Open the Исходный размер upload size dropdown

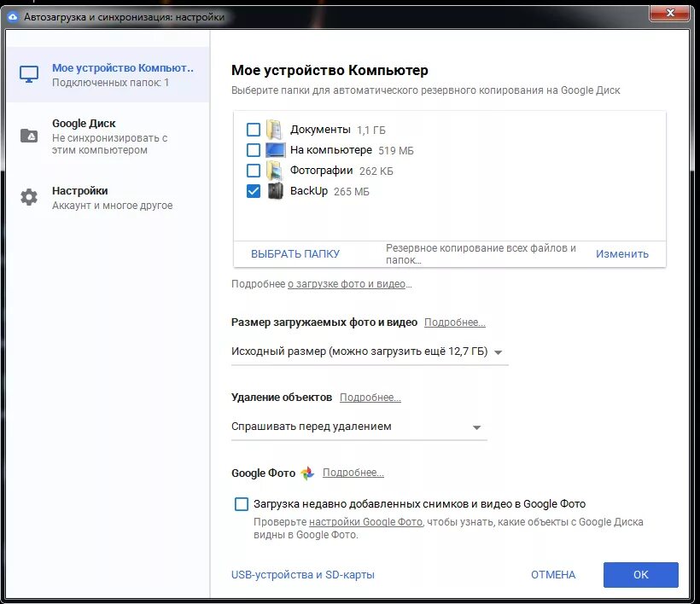370,352
